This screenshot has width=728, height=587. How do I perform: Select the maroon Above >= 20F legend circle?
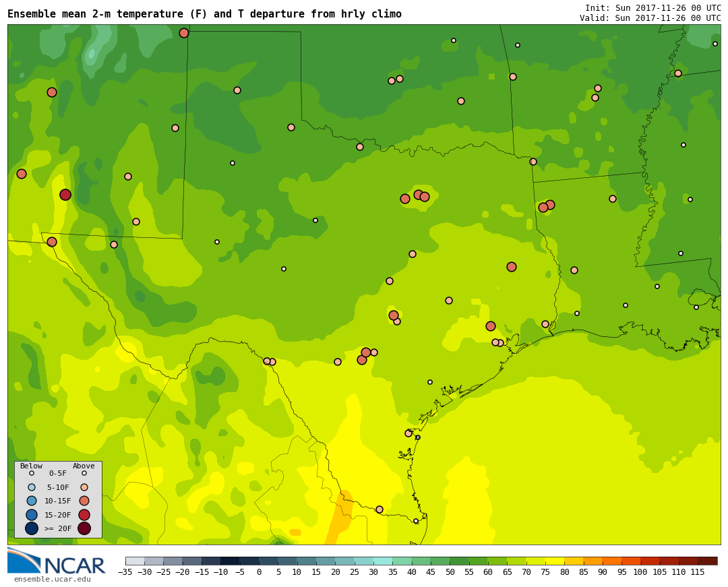click(84, 528)
